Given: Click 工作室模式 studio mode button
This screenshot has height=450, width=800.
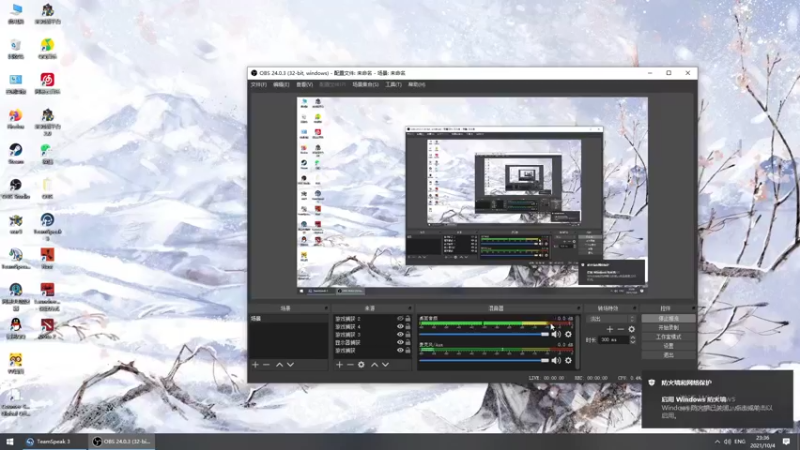Looking at the screenshot, I should point(668,337).
